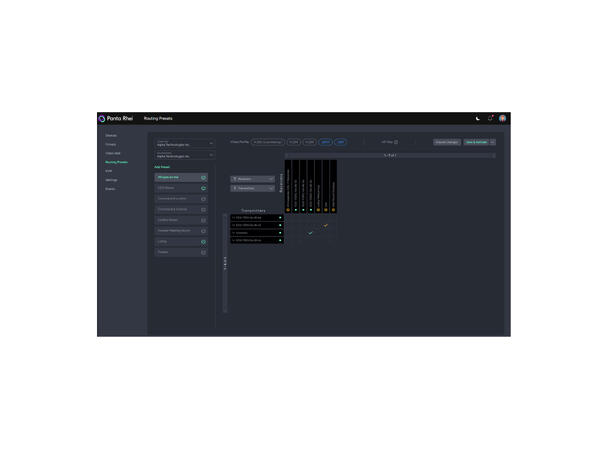Click the green status dot on the first transmitter row
The image size is (610, 450).
[x=280, y=217]
